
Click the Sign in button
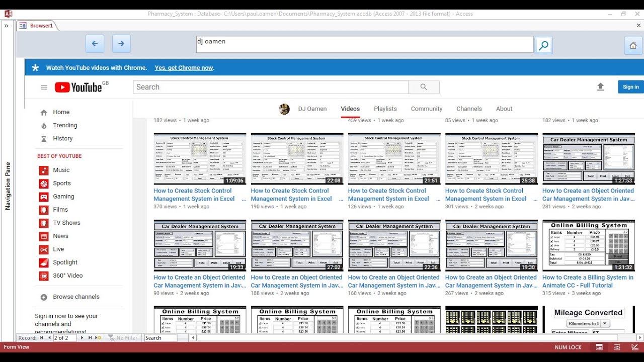630,87
